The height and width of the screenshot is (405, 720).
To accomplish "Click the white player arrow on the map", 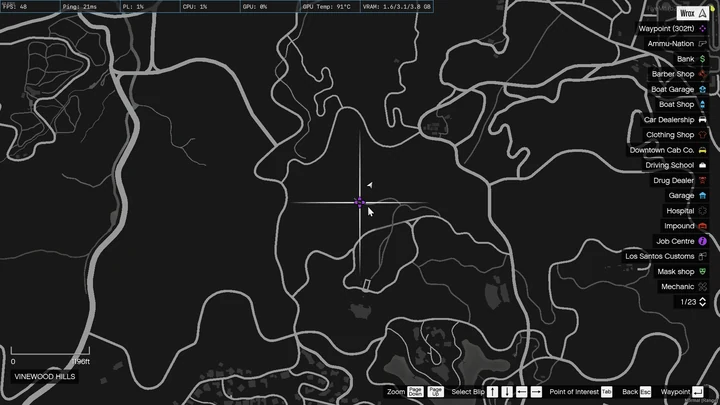I will tap(370, 185).
